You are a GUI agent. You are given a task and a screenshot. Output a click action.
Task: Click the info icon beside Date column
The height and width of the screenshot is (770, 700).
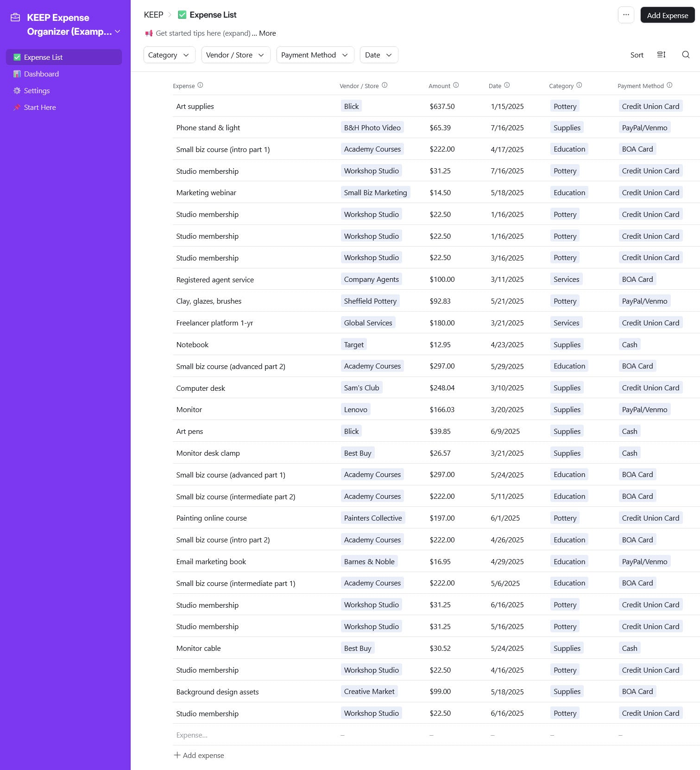(x=507, y=85)
